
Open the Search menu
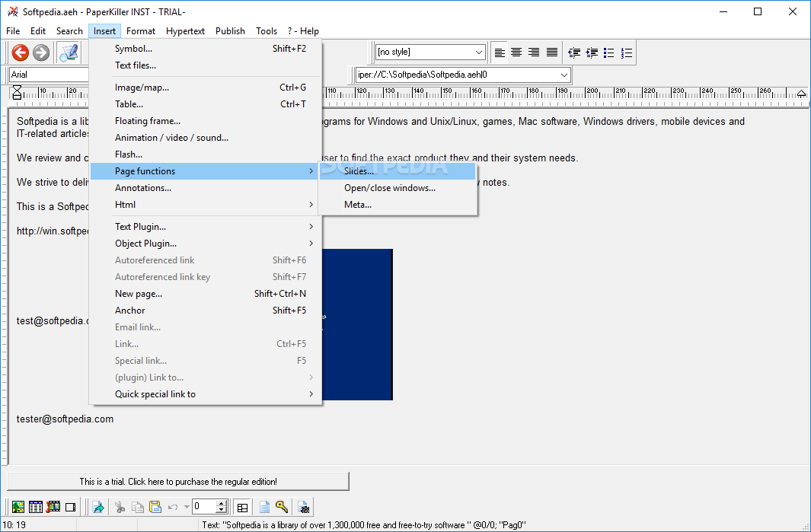pos(69,31)
